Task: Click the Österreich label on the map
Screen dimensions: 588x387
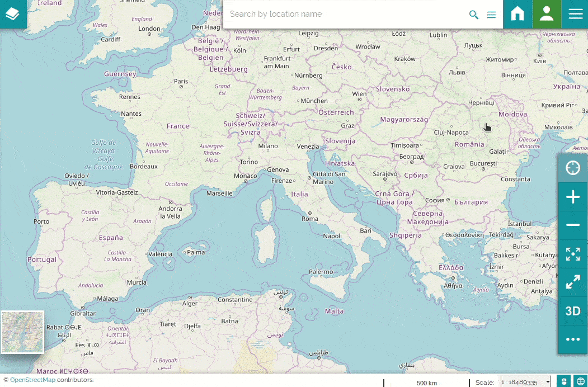Action: 336,112
